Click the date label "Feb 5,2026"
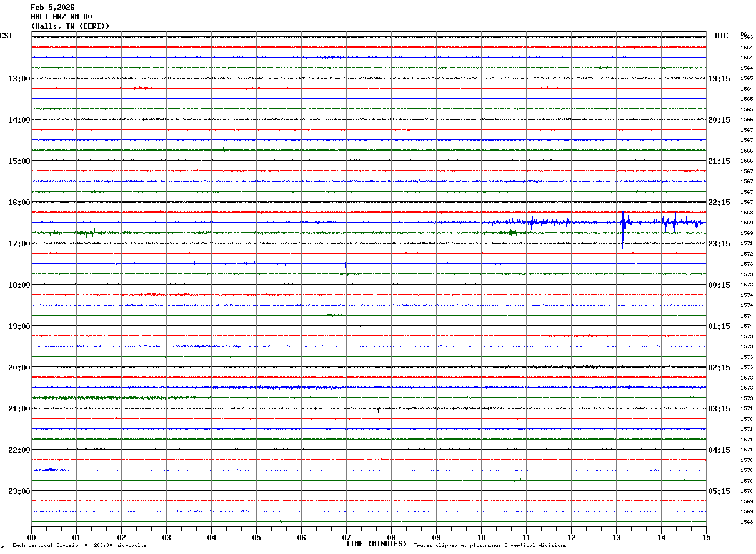This screenshot has width=756, height=554. 52,8
